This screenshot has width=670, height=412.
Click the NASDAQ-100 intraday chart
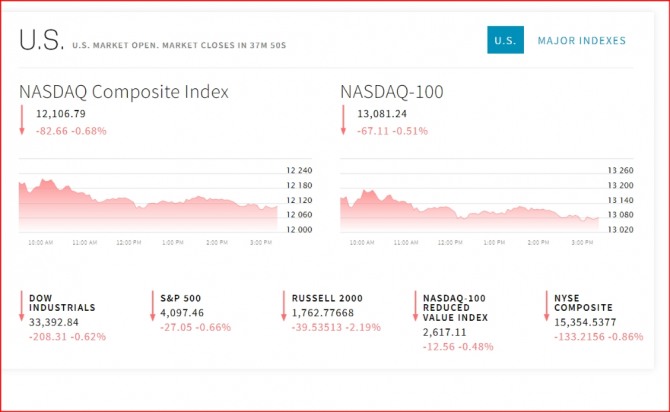pos(470,207)
